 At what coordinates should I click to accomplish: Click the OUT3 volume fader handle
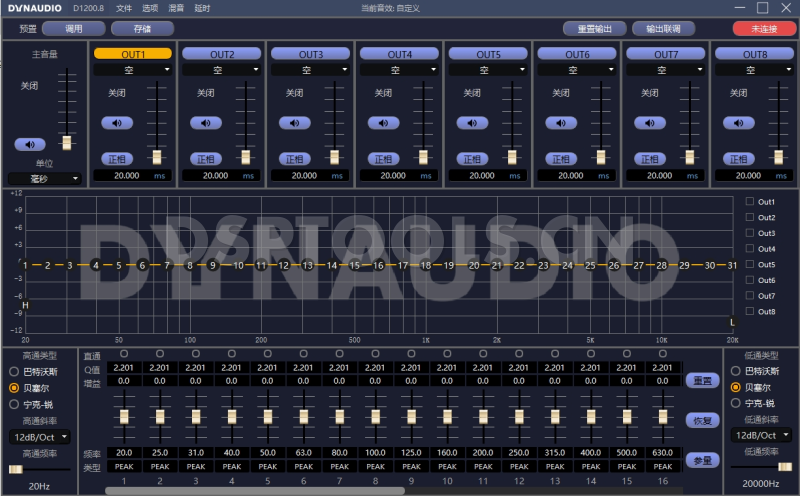(x=334, y=157)
